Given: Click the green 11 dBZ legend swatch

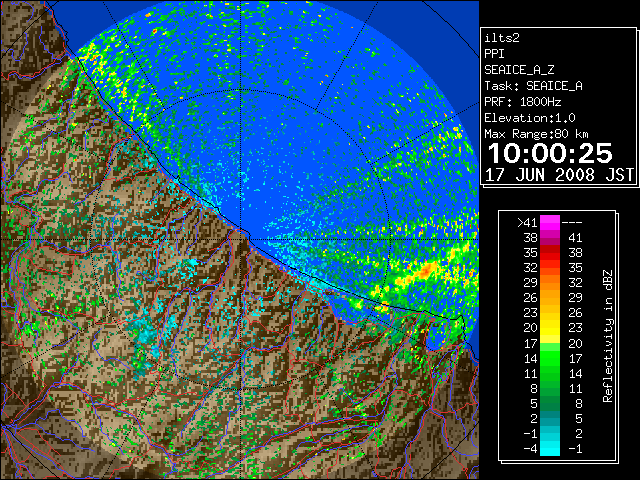Looking at the screenshot, I should (550, 373).
